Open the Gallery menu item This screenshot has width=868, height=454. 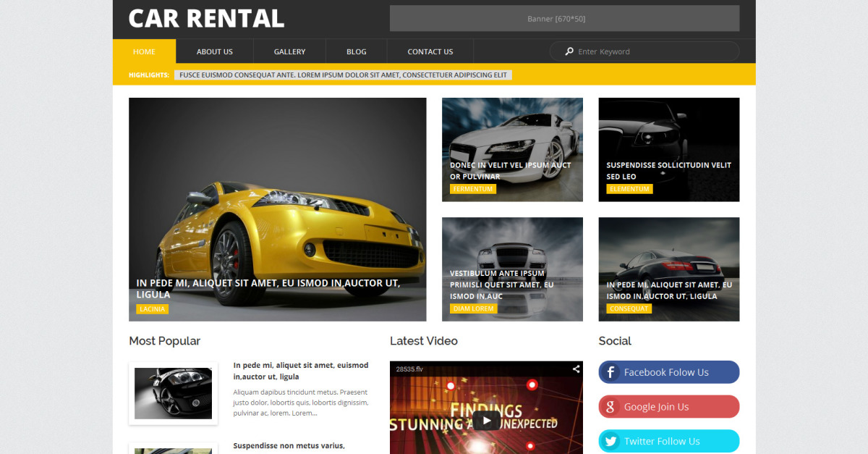(289, 51)
